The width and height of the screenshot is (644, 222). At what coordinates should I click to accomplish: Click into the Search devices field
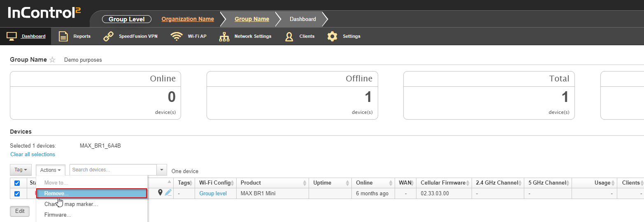[113, 170]
